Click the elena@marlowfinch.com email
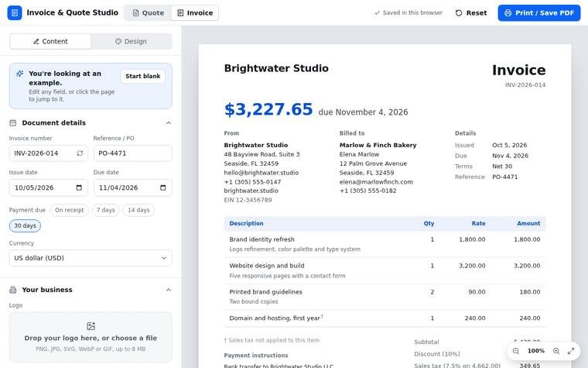588x368 pixels. (x=376, y=182)
